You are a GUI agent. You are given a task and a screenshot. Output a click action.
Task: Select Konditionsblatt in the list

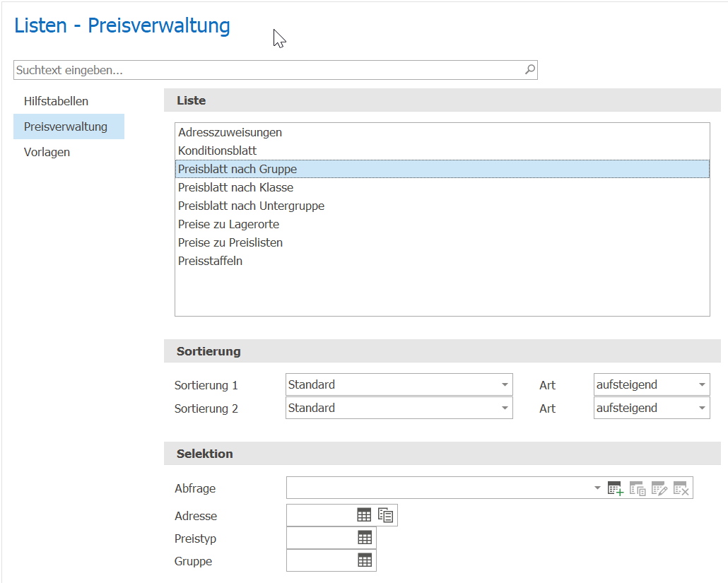442,151
